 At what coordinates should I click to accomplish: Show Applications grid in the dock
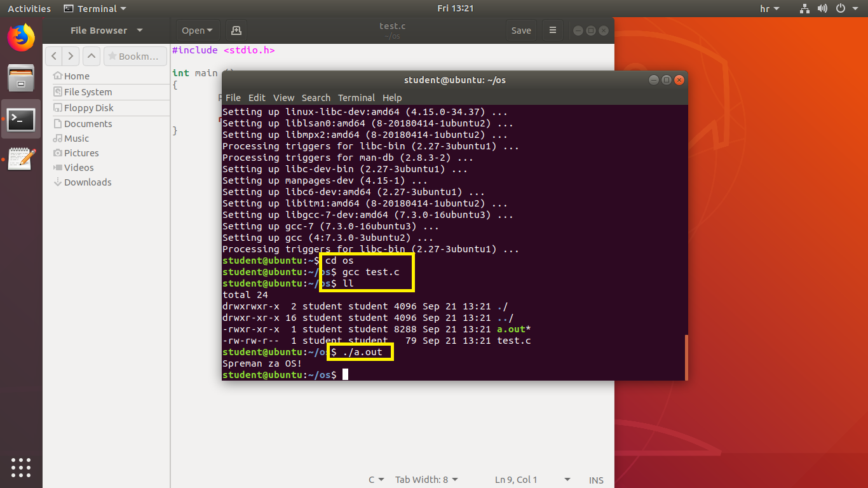pos(21,467)
